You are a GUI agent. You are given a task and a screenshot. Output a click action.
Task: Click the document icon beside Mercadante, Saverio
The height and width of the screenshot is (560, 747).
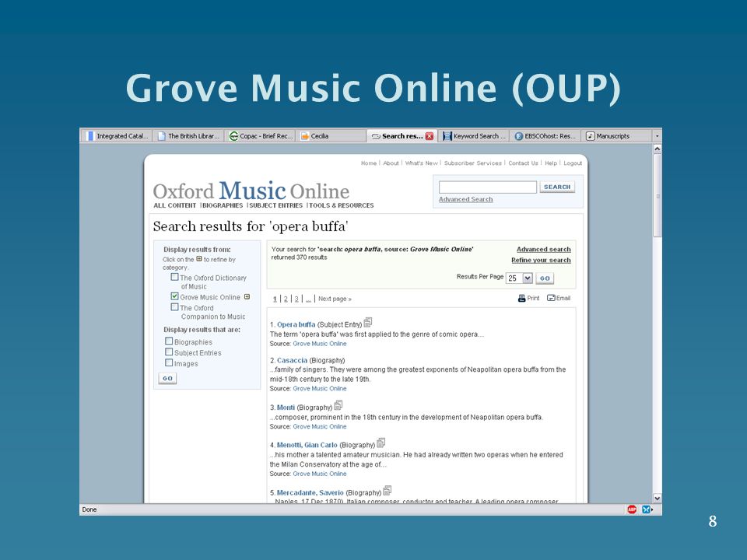388,491
